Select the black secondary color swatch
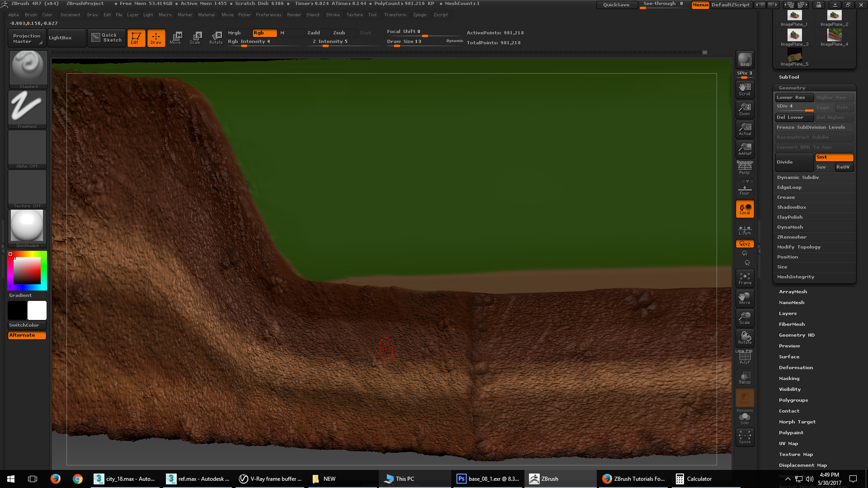 [x=17, y=310]
